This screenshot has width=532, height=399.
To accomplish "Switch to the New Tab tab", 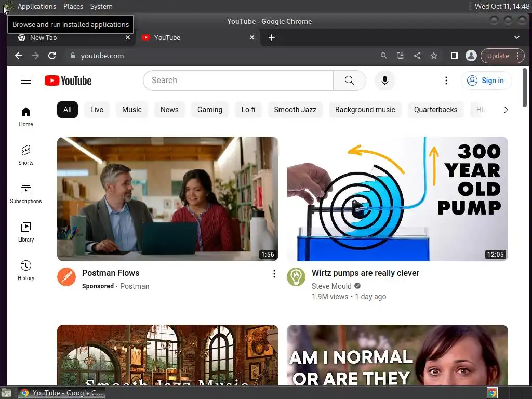I will (71, 37).
